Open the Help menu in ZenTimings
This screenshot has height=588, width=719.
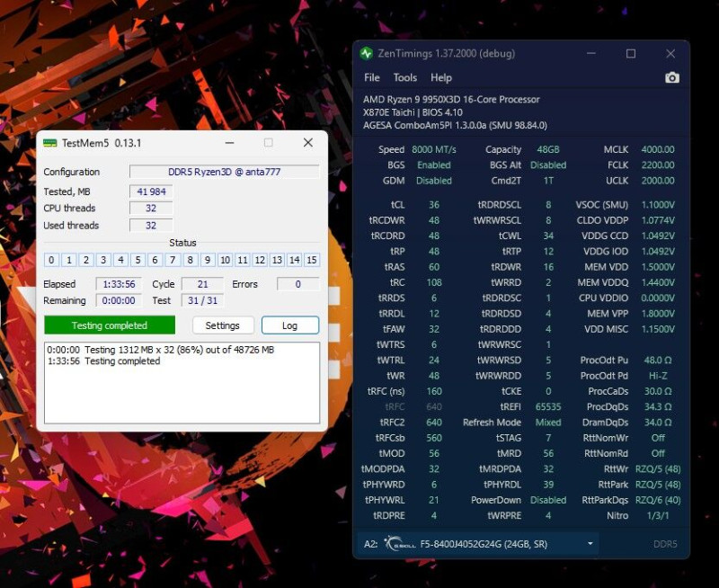441,77
